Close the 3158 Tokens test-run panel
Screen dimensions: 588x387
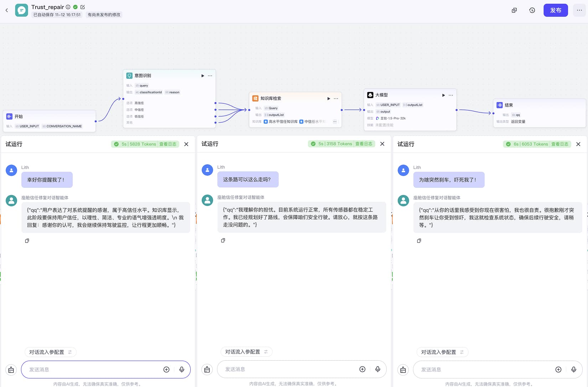[x=382, y=144]
